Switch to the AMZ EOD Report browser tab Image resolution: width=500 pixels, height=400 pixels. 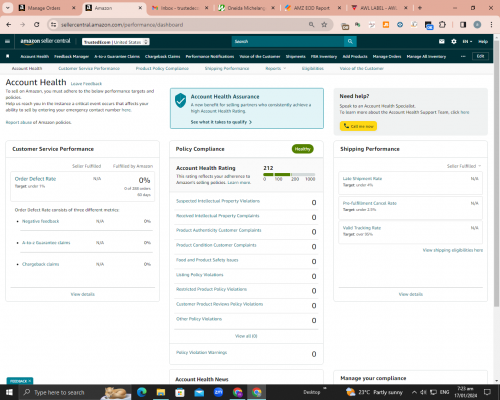tap(313, 8)
